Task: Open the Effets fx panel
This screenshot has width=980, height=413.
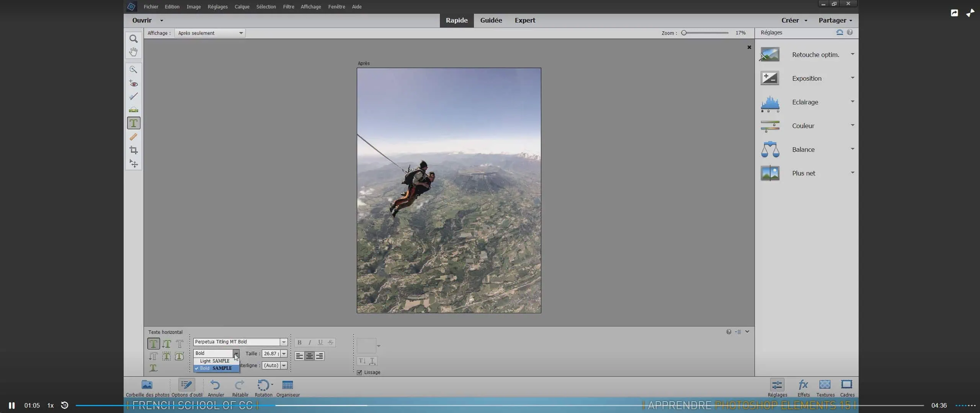Action: [803, 385]
